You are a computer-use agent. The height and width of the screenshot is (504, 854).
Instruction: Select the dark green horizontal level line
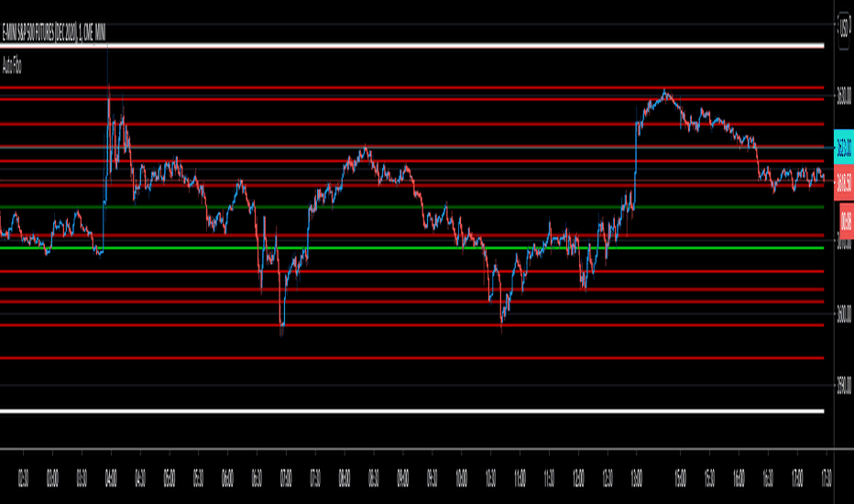[x=411, y=207]
